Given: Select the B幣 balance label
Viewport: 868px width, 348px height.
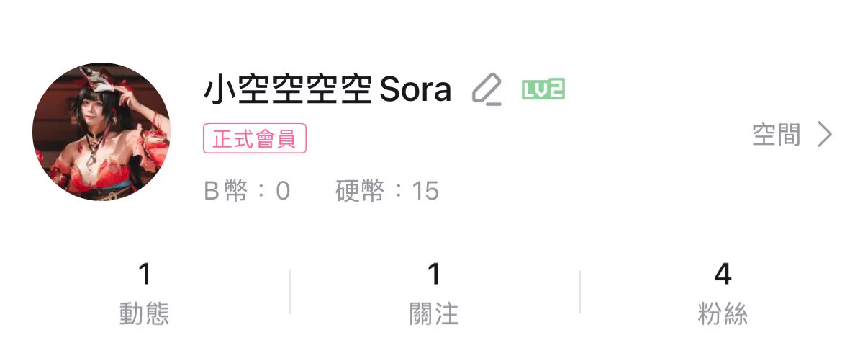Looking at the screenshot, I should (x=226, y=191).
